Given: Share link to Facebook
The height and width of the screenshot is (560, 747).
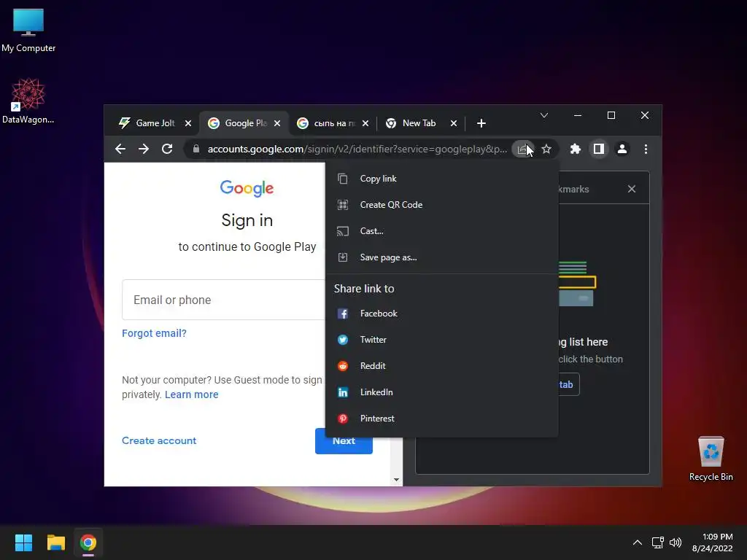Looking at the screenshot, I should pyautogui.click(x=441, y=314).
